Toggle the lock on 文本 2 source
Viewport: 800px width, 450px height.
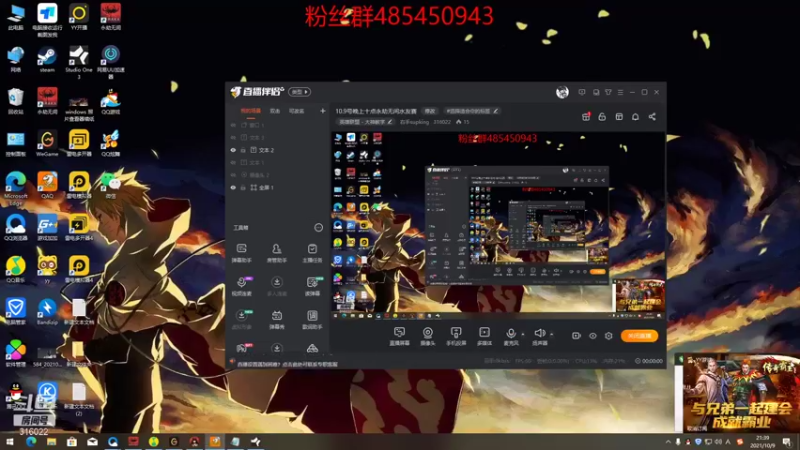click(x=243, y=150)
